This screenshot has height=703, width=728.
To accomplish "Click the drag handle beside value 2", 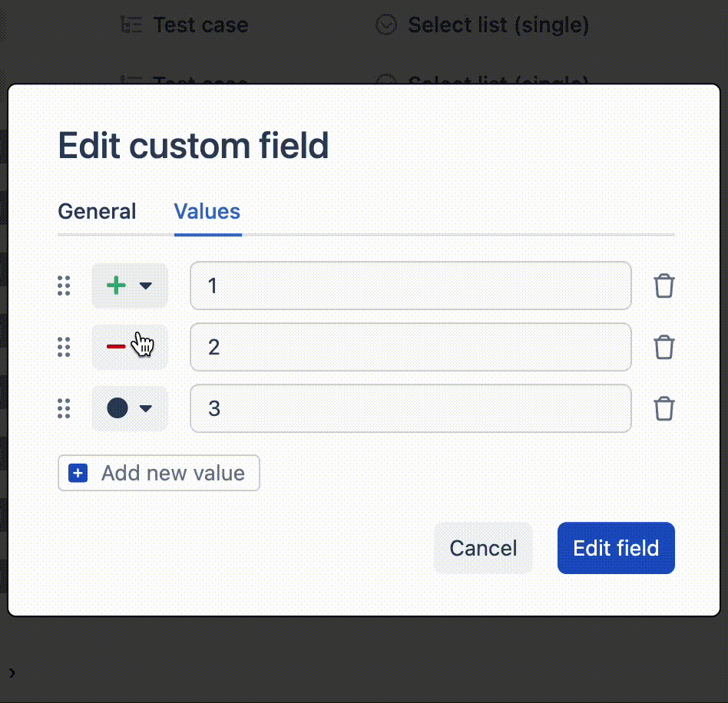I will click(x=64, y=347).
